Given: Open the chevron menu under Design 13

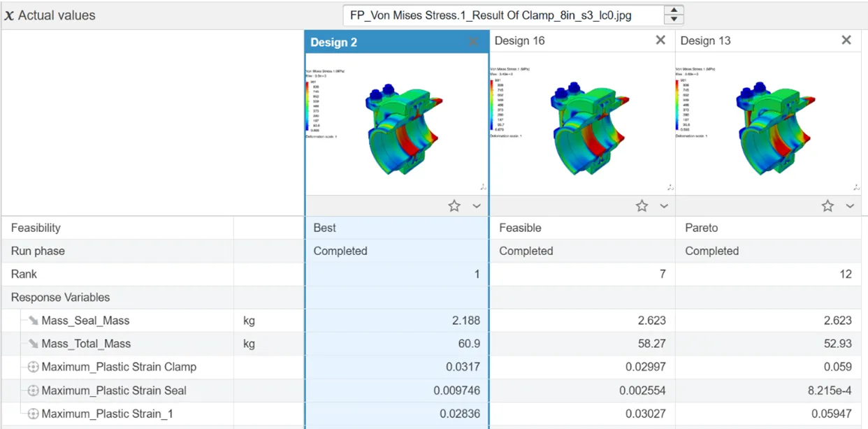Looking at the screenshot, I should coord(850,206).
